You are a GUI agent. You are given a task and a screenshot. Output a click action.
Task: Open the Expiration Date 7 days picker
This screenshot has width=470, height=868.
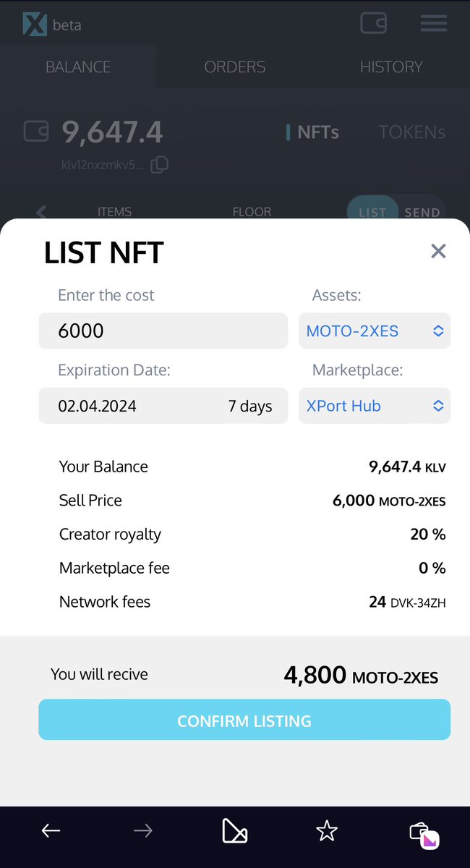coord(163,406)
